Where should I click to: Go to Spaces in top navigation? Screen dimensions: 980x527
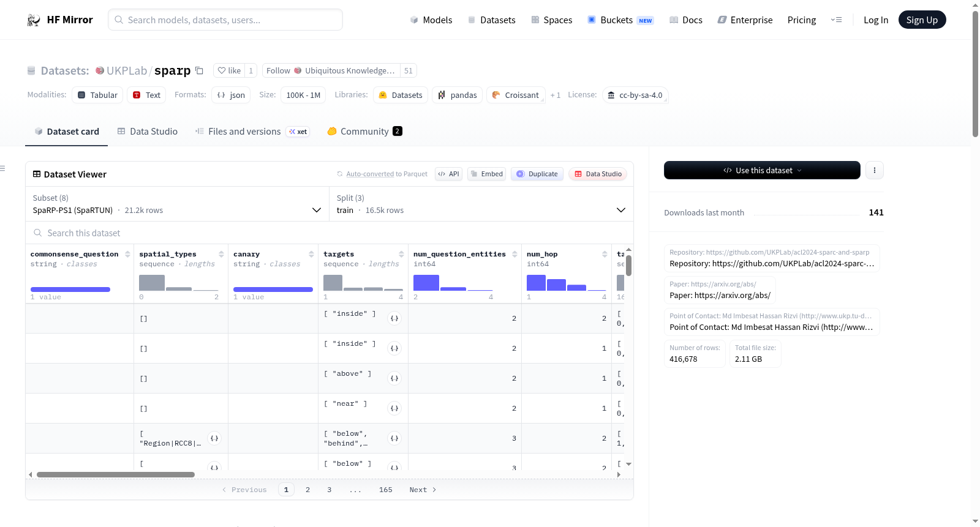tap(552, 20)
